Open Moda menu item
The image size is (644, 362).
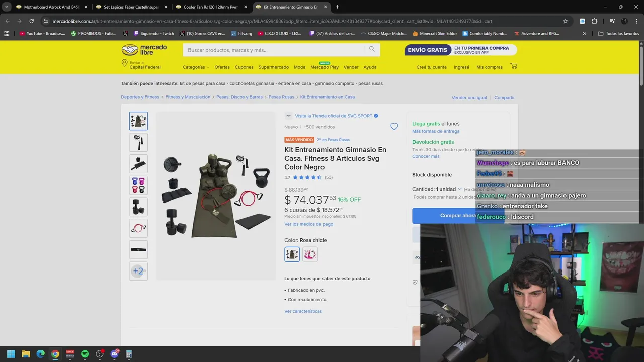point(299,67)
